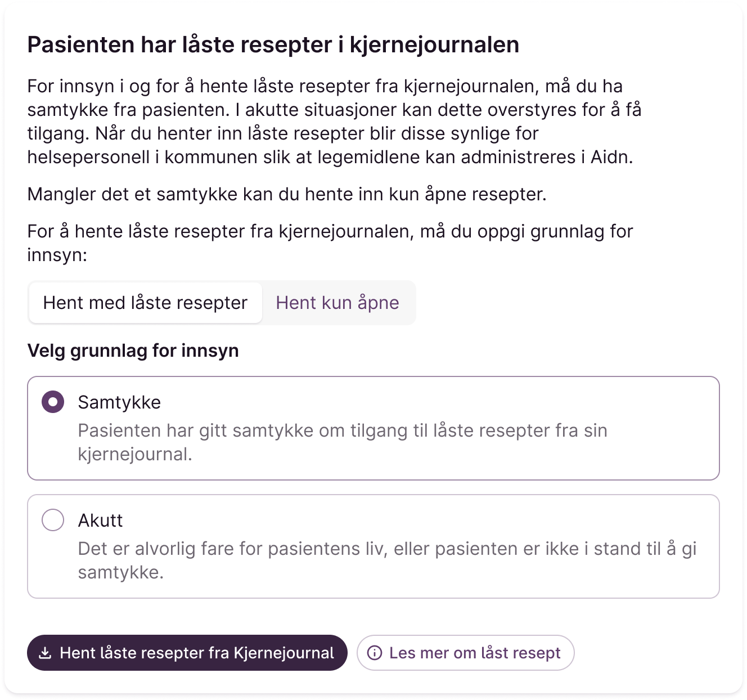Click the dialog title about låste resepter
The width and height of the screenshot is (747, 700).
coord(273,44)
